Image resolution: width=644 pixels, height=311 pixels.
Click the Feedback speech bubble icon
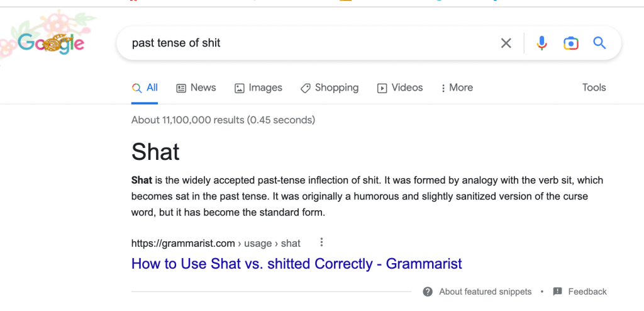(x=557, y=291)
